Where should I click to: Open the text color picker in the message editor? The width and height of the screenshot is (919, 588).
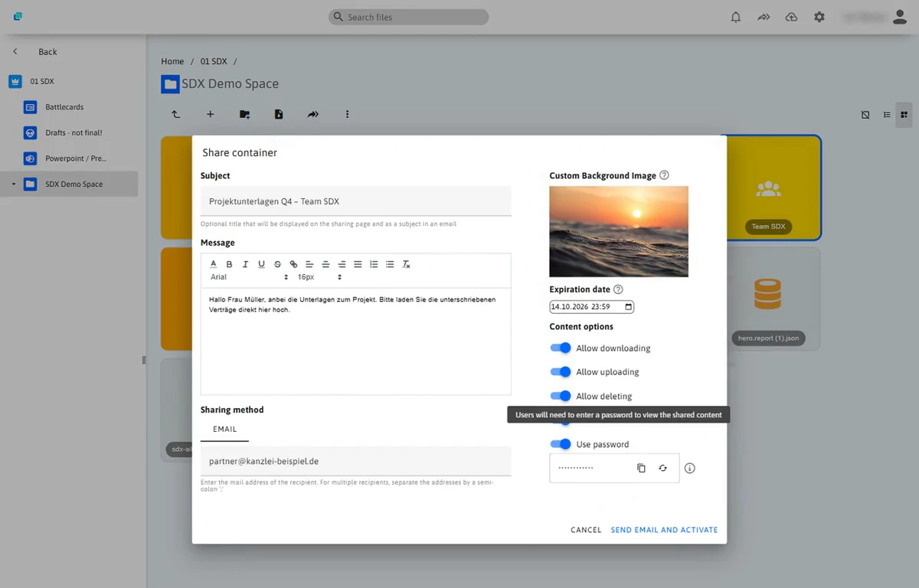pos(214,264)
